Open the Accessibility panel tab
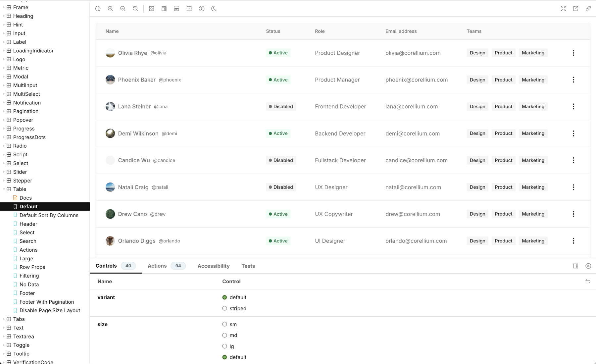 pos(213,266)
